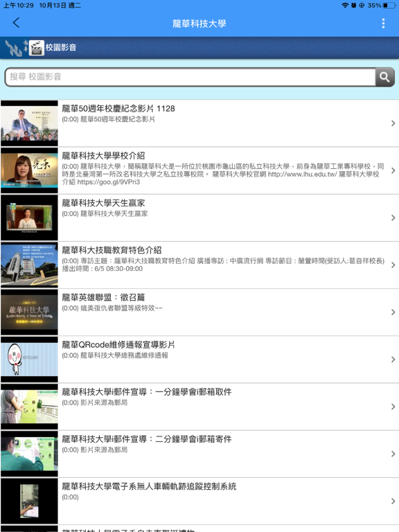
Task: Tap the battery indicator icon
Action: click(x=389, y=5)
